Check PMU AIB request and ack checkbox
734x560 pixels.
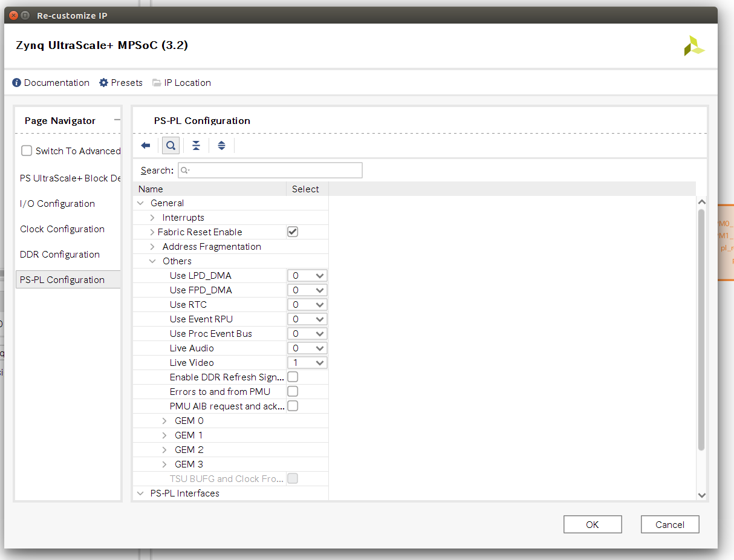[x=293, y=406]
